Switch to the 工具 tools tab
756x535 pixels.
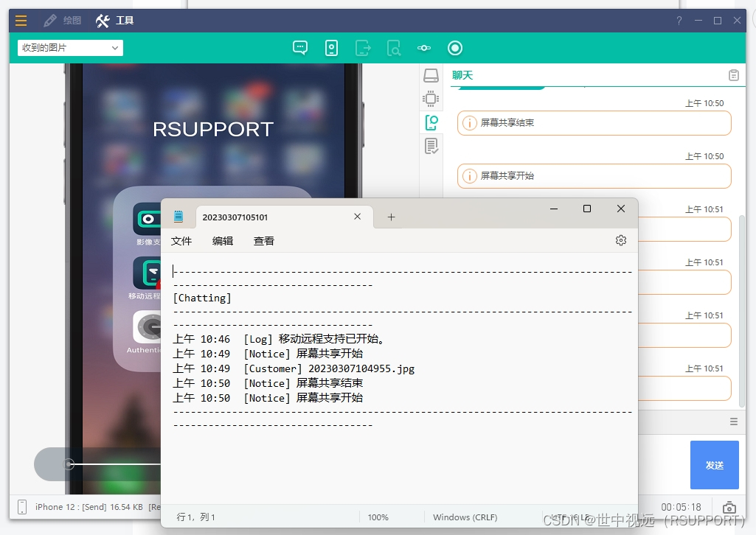pos(115,20)
